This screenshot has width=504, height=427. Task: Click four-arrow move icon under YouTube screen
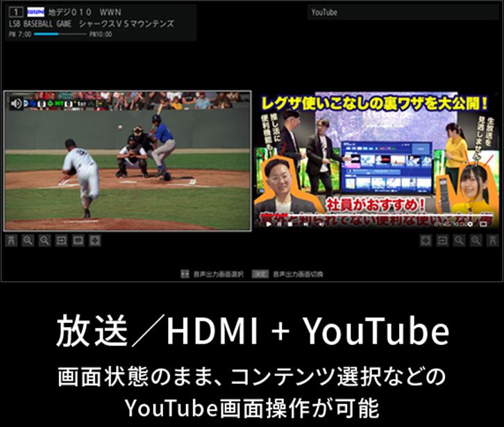click(426, 240)
